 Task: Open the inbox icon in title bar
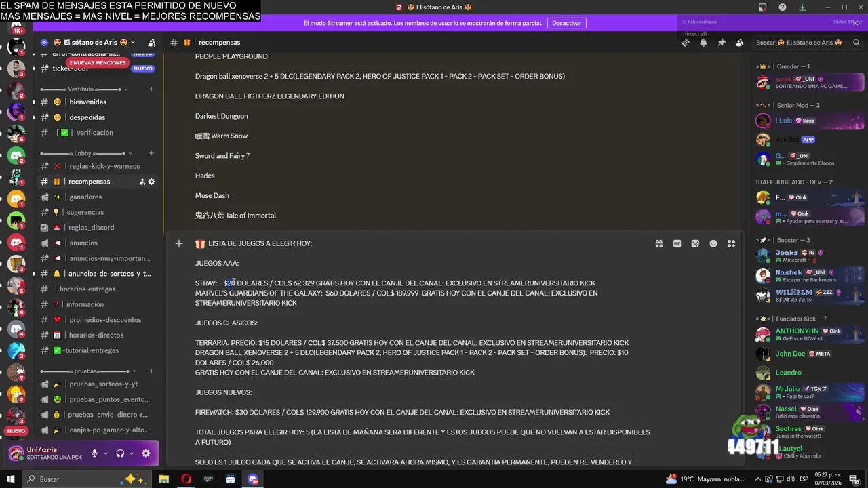pos(763,7)
